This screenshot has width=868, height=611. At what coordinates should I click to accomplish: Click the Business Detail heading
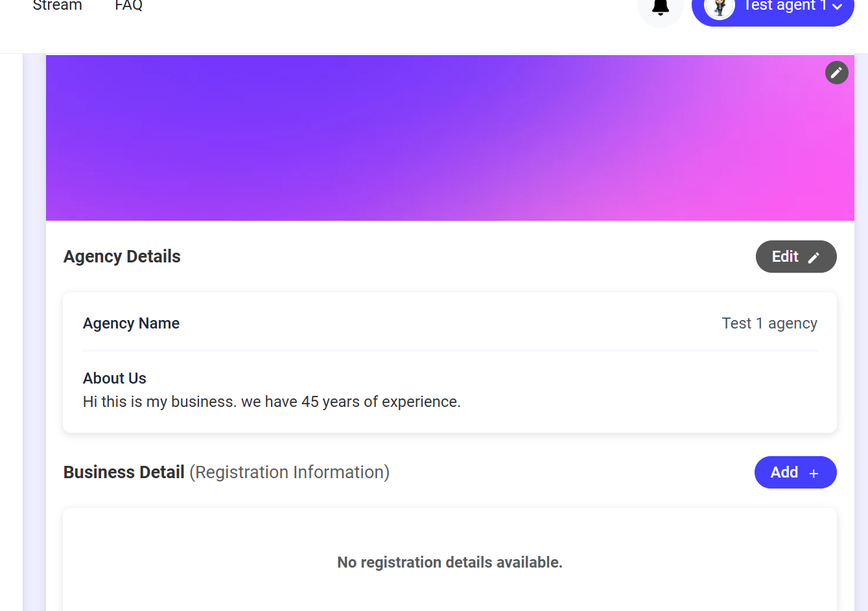(124, 472)
